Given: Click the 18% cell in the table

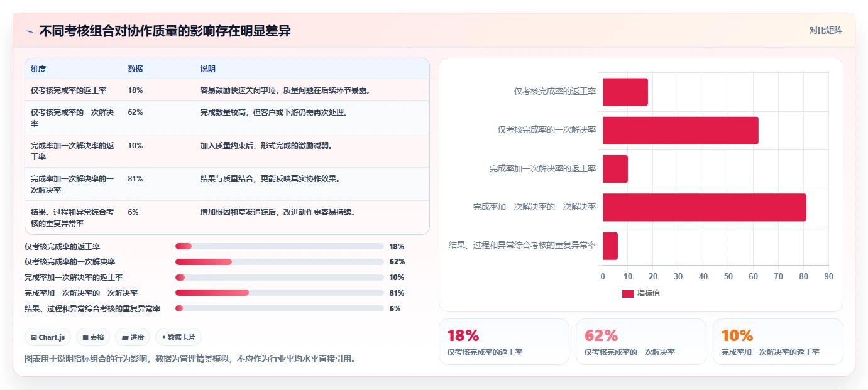Looking at the screenshot, I should 135,90.
